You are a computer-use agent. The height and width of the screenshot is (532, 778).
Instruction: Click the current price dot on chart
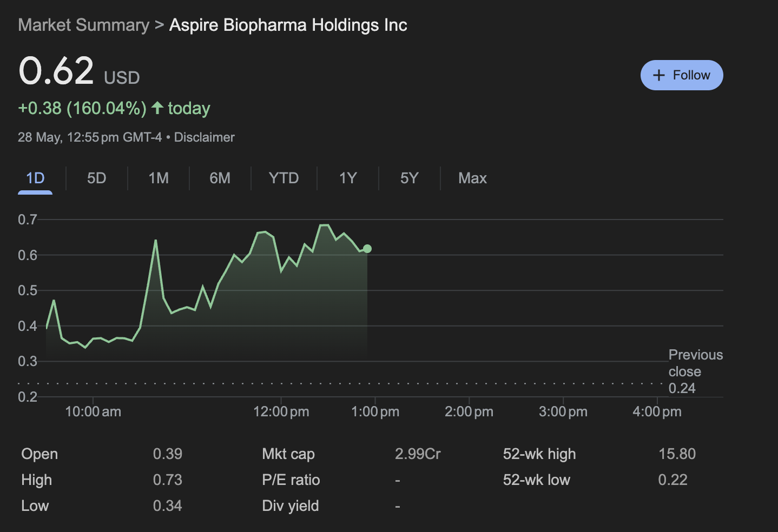click(x=367, y=249)
